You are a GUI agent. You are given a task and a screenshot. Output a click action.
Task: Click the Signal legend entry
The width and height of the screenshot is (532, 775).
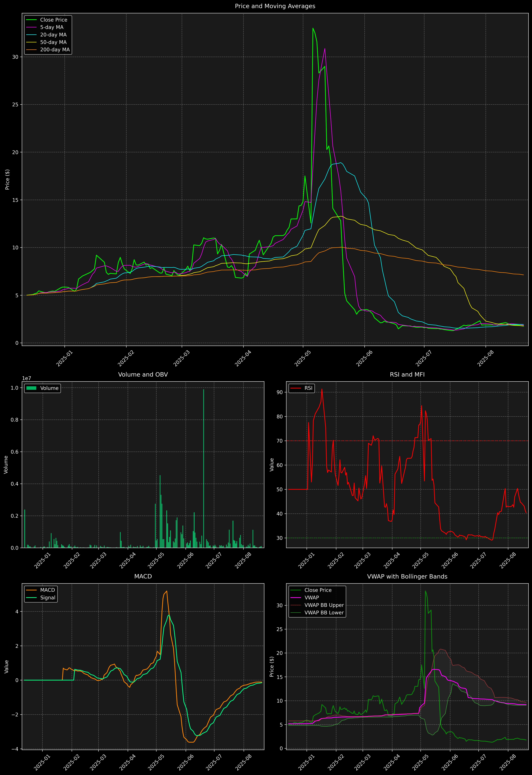coord(48,598)
